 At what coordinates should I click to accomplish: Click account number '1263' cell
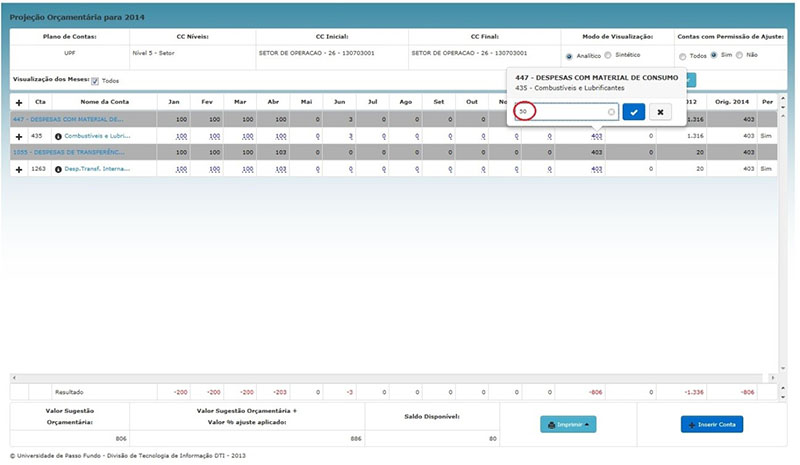click(x=38, y=169)
